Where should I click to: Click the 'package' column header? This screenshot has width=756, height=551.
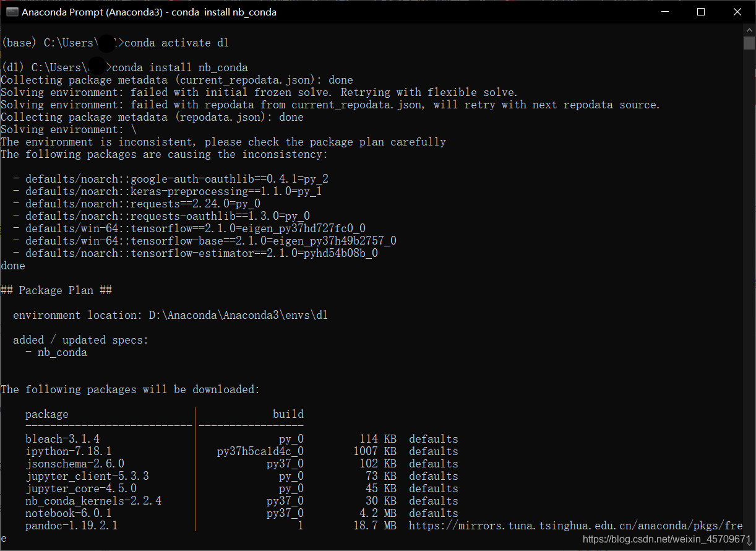pyautogui.click(x=47, y=414)
